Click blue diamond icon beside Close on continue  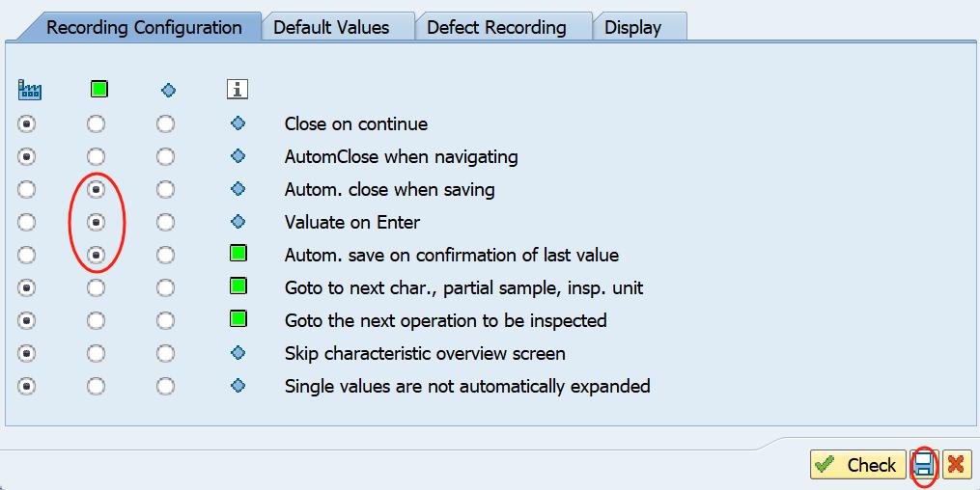click(x=238, y=123)
